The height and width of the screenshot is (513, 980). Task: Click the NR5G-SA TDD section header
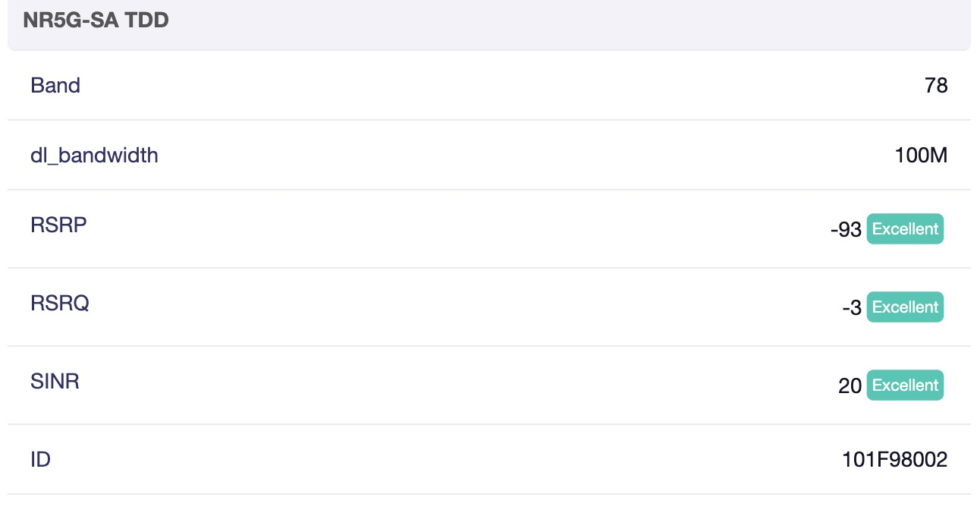click(96, 20)
